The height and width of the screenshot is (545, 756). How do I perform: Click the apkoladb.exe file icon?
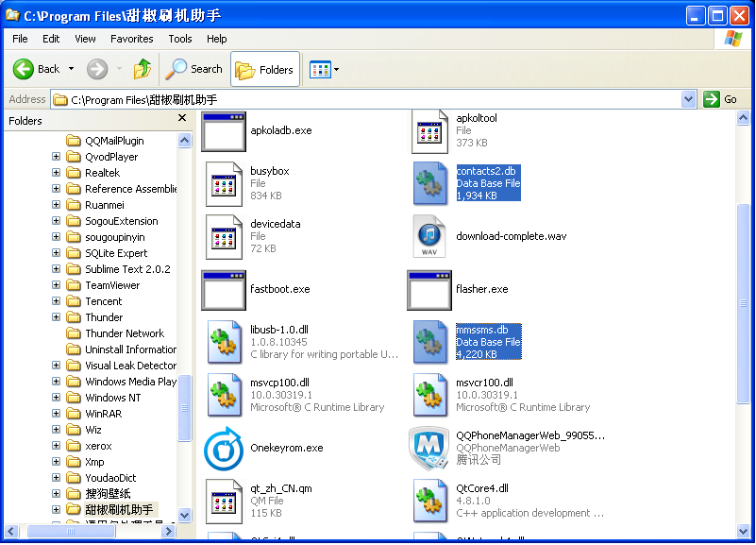[224, 130]
